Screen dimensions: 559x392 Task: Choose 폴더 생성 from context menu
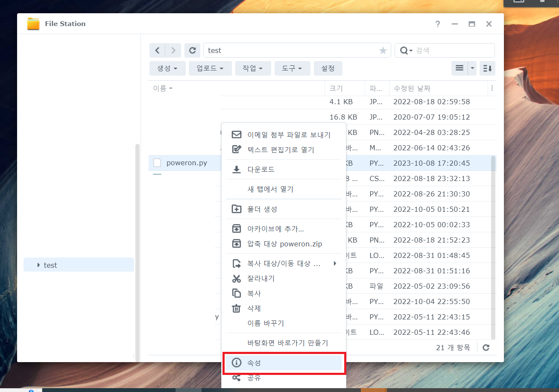(x=284, y=209)
